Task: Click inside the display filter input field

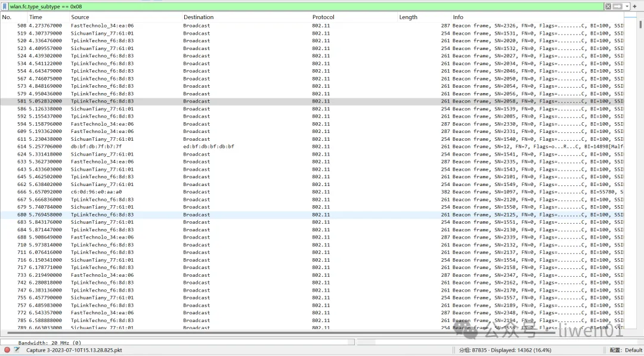Action: pos(306,6)
